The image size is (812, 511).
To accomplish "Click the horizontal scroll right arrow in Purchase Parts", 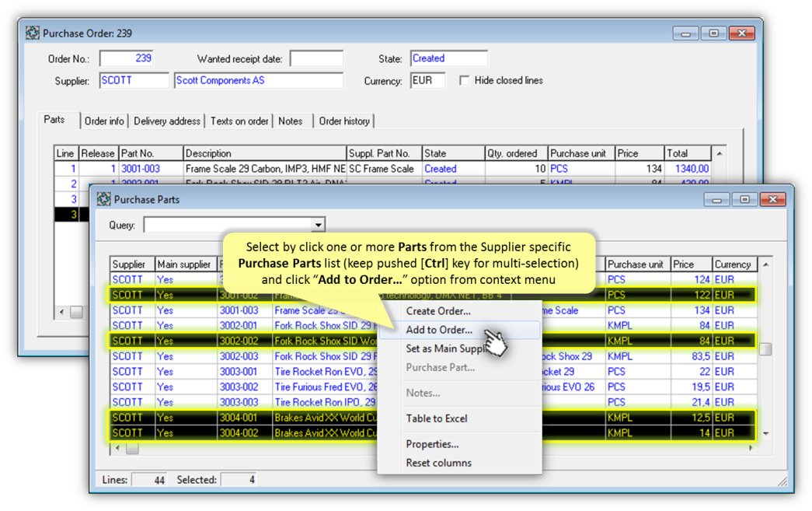I will pyautogui.click(x=751, y=448).
